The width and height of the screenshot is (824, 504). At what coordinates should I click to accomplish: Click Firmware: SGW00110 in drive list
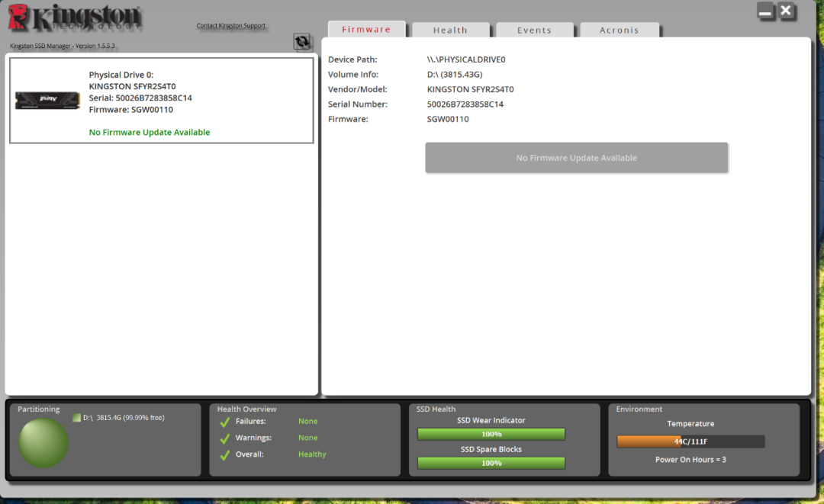click(131, 109)
